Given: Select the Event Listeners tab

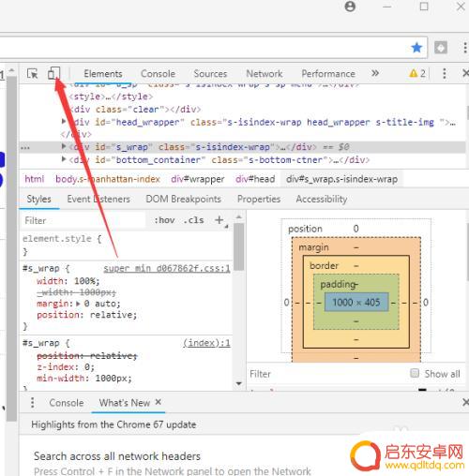Looking at the screenshot, I should pos(98,199).
